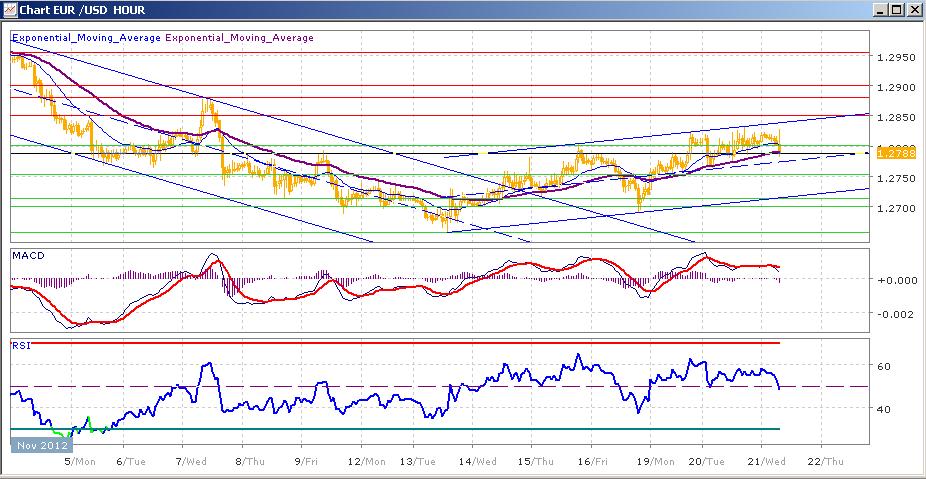Select the RSI indicator panel label
Screen dimensions: 926x479
[x=19, y=347]
